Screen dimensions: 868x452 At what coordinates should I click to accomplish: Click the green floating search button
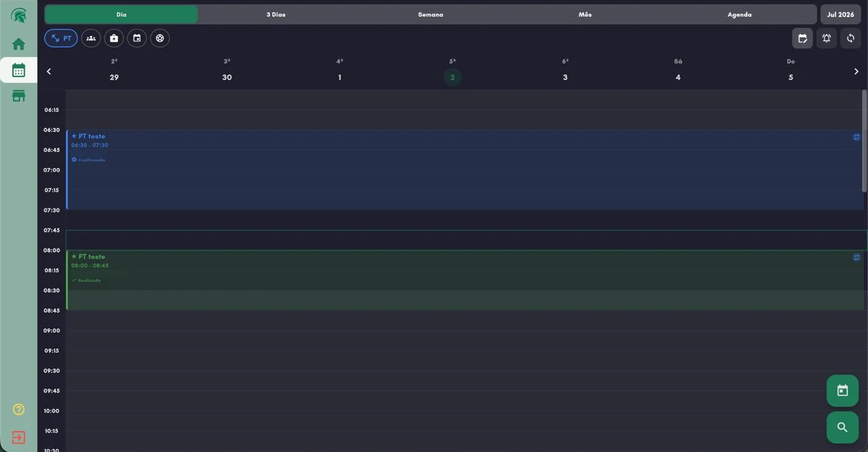(842, 427)
